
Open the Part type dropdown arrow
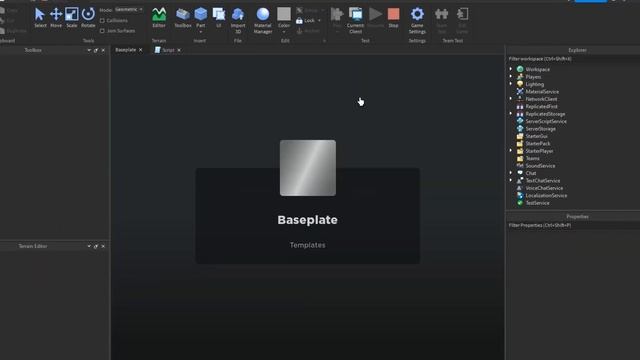point(200,31)
